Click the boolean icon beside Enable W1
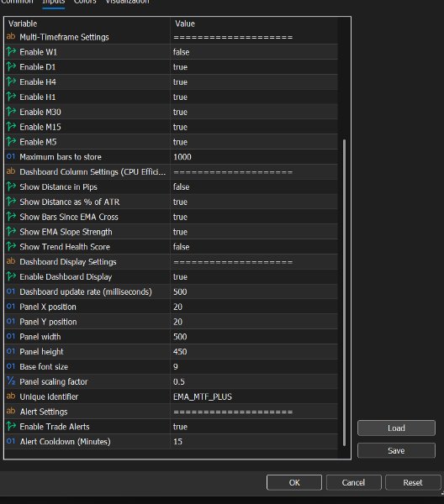 point(11,51)
